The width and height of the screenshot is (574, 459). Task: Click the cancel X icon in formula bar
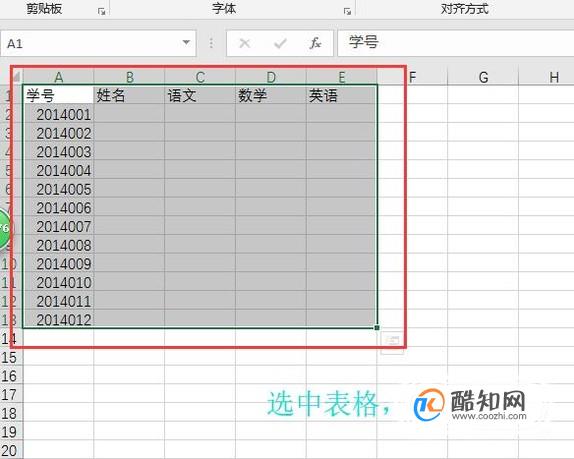245,44
